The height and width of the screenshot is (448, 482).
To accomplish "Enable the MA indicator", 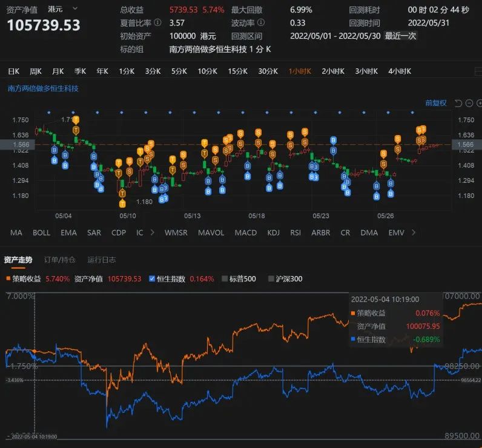I will 16,232.
